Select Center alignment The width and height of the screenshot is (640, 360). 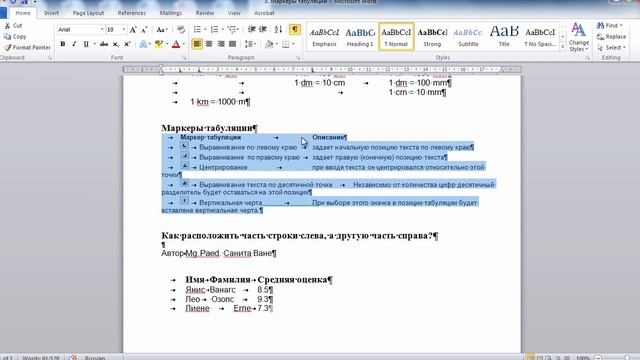pyautogui.click(x=209, y=44)
